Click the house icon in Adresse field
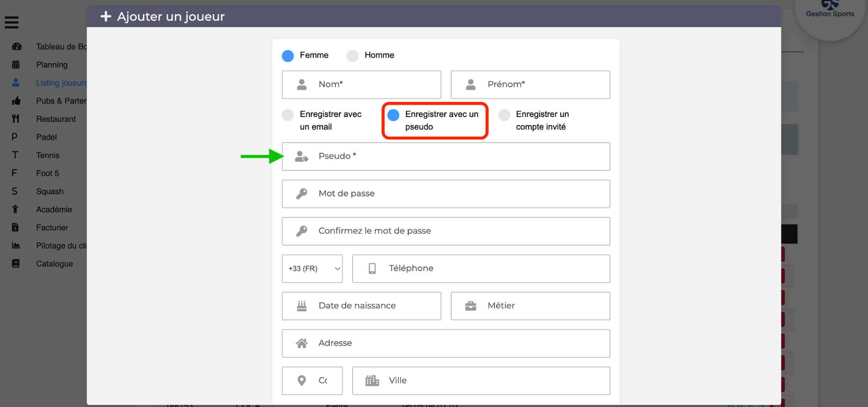Image resolution: width=868 pixels, height=407 pixels. click(x=302, y=343)
